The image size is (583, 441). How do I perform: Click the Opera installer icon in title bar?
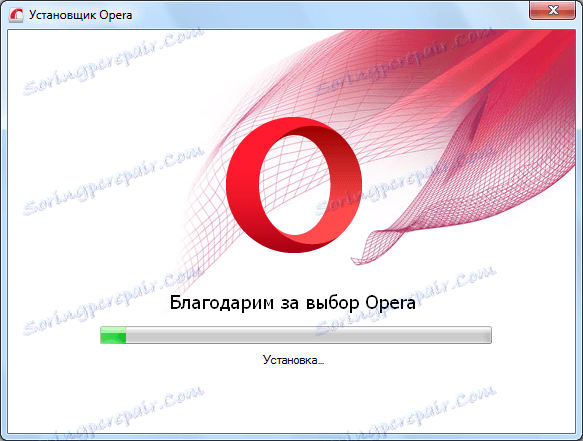click(16, 15)
